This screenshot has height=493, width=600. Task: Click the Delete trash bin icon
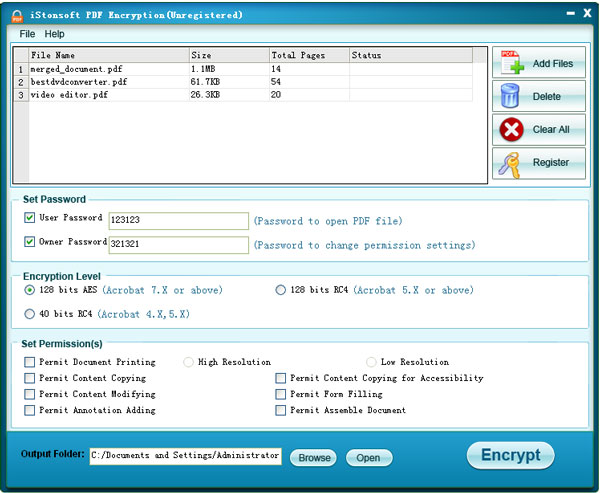(x=510, y=97)
